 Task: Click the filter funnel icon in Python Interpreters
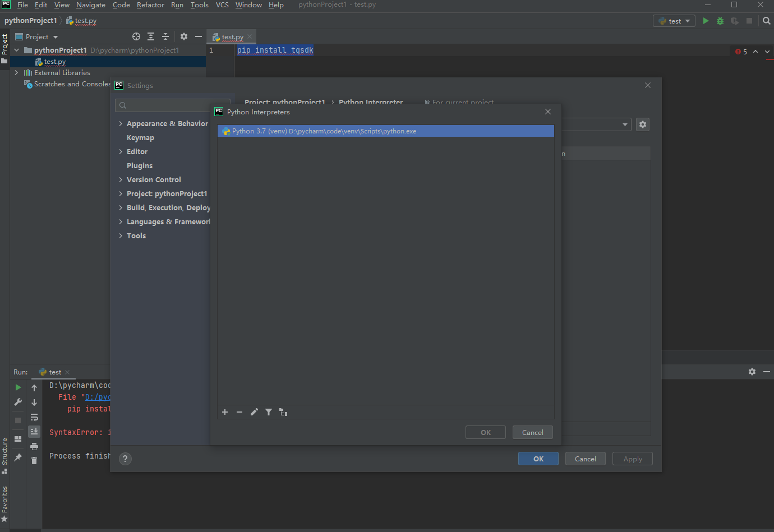pos(269,412)
